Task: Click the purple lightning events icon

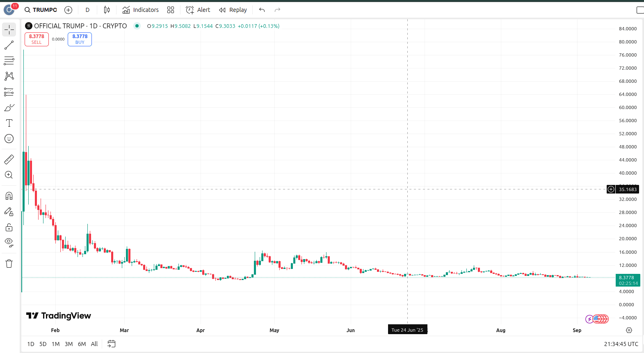Action: [x=589, y=319]
